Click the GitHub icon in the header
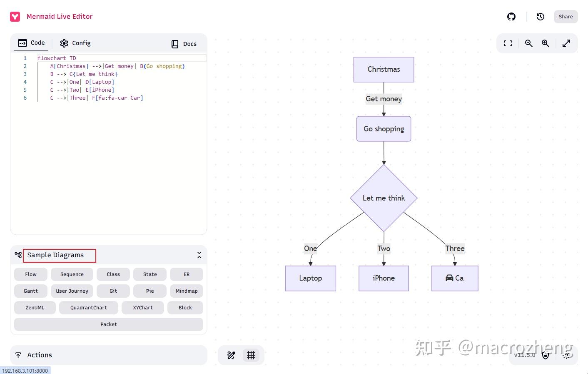 pos(511,17)
